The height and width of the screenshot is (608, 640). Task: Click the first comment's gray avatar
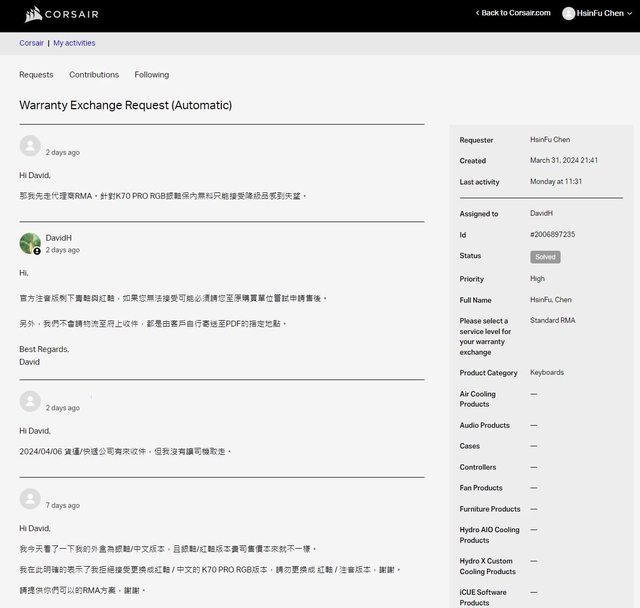coord(30,146)
